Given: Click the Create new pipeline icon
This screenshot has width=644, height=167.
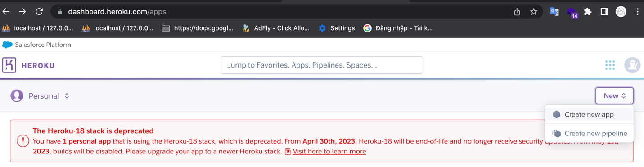Looking at the screenshot, I should 557,133.
